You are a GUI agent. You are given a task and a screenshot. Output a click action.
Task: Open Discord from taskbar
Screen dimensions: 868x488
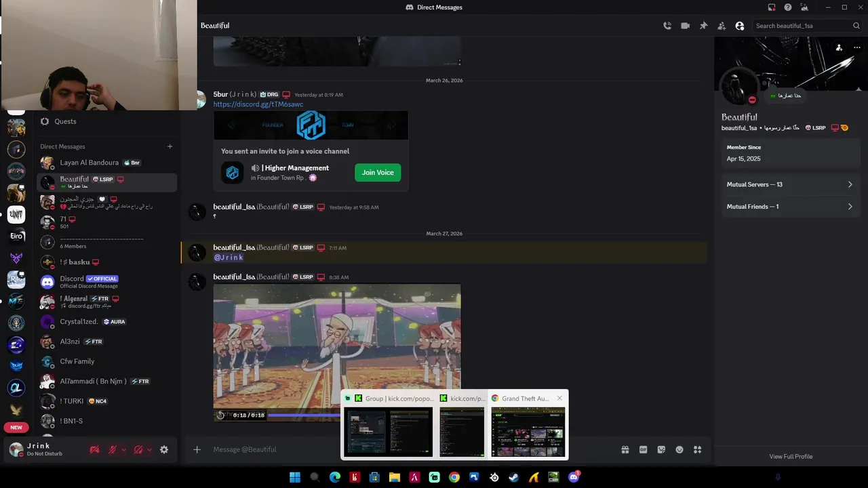coord(574,477)
